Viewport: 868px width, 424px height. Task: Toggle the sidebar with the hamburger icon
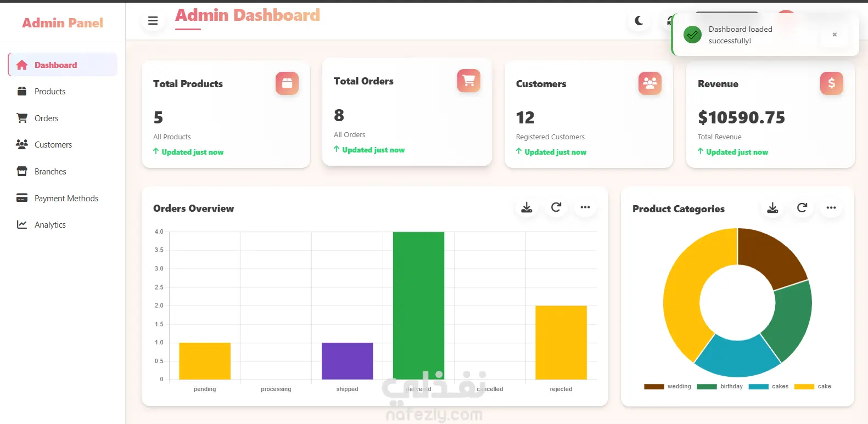coord(153,21)
